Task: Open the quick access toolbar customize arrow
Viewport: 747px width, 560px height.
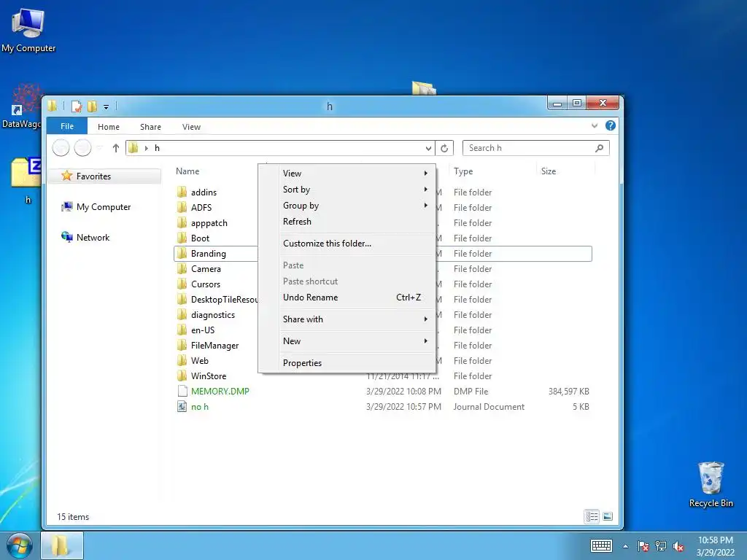Action: (x=107, y=107)
